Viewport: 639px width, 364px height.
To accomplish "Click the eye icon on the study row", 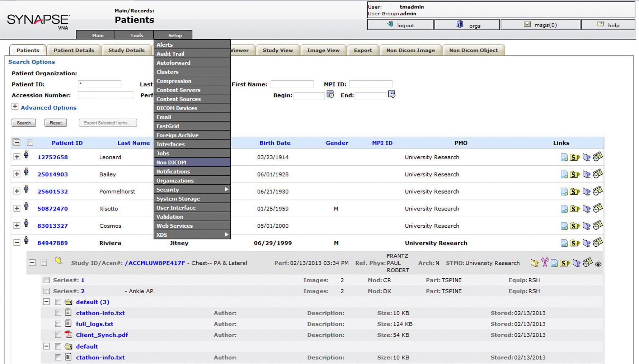I will [x=598, y=264].
